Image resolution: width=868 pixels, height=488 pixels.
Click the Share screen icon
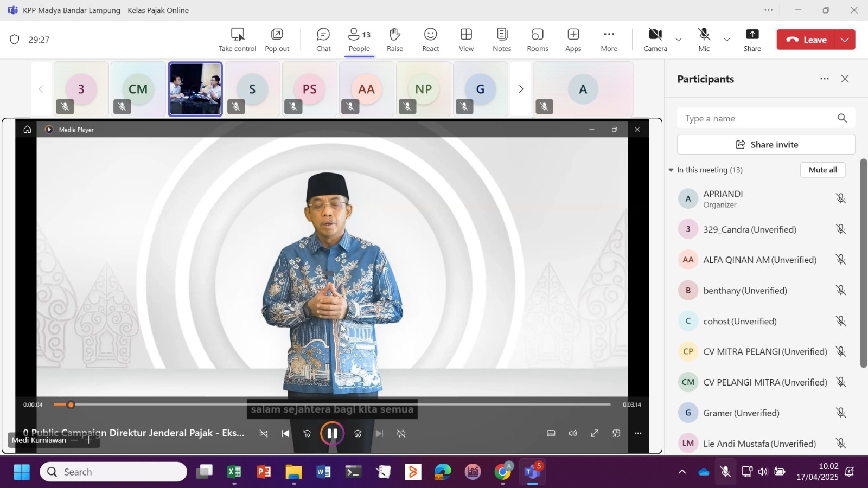pos(752,40)
